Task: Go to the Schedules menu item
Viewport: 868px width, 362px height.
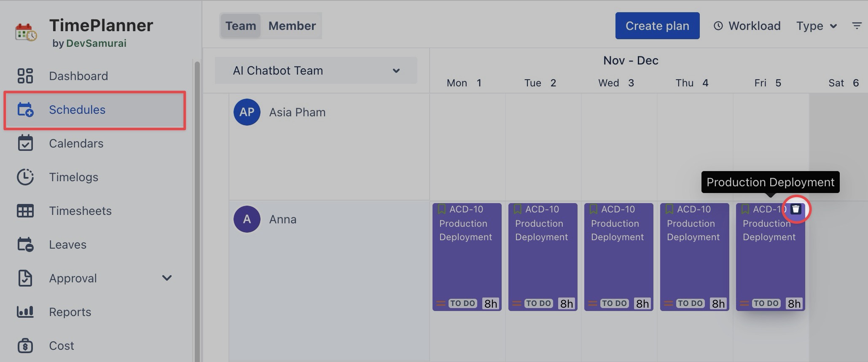Action: tap(77, 110)
